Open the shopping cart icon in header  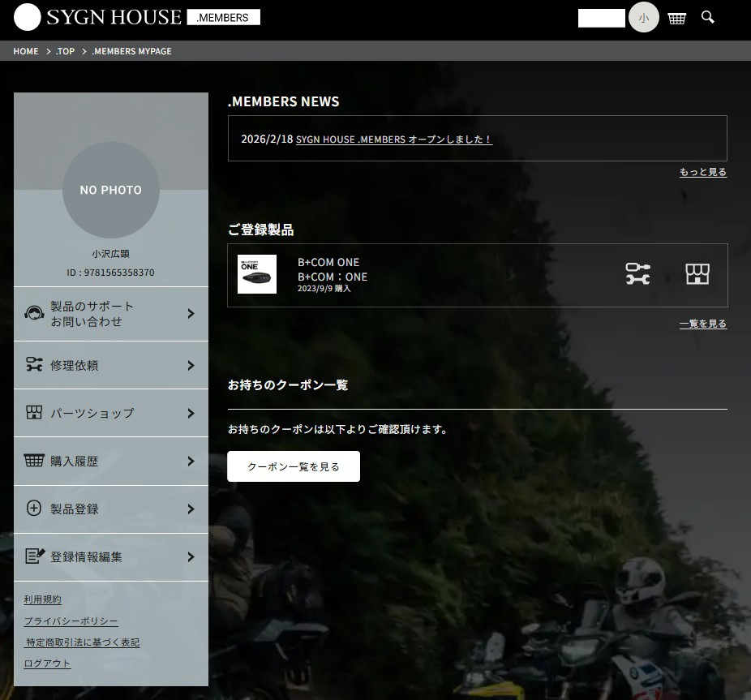pos(677,18)
